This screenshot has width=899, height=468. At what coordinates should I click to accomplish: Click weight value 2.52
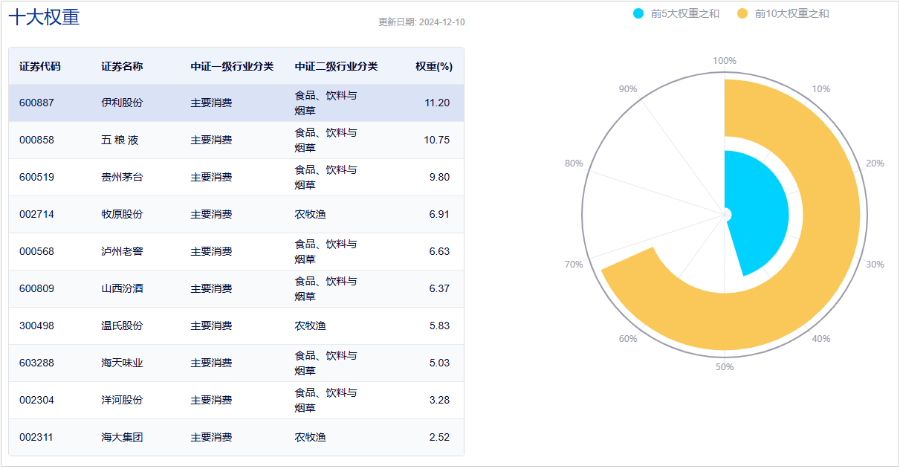coord(439,438)
